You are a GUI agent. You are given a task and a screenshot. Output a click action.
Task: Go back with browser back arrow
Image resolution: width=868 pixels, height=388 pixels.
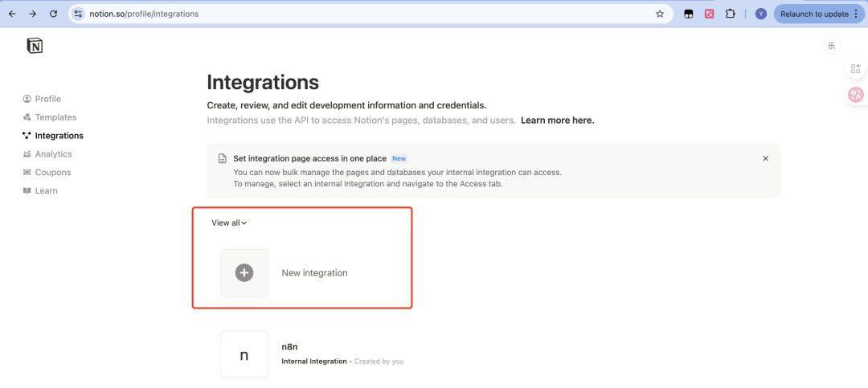pos(12,14)
